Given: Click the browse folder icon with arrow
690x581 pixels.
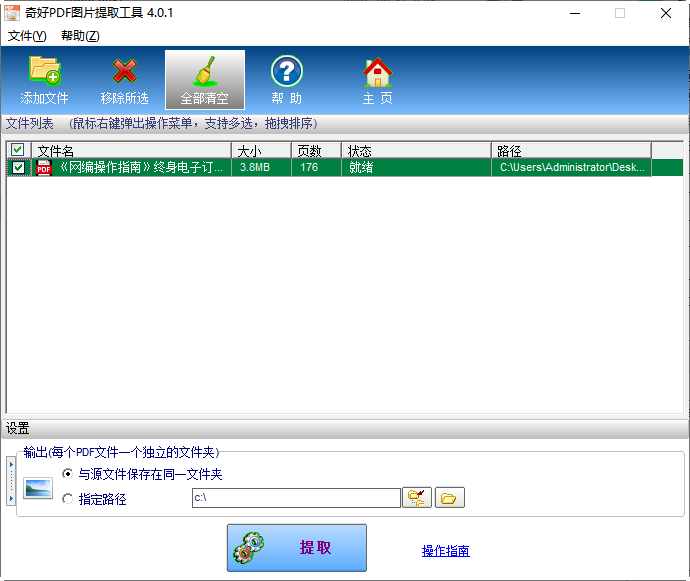Looking at the screenshot, I should tap(416, 498).
